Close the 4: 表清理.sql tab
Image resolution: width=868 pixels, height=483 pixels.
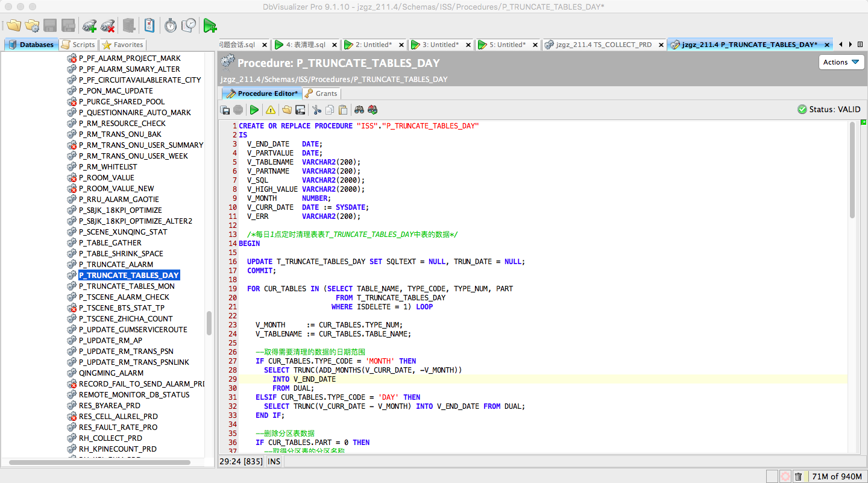[x=335, y=45]
